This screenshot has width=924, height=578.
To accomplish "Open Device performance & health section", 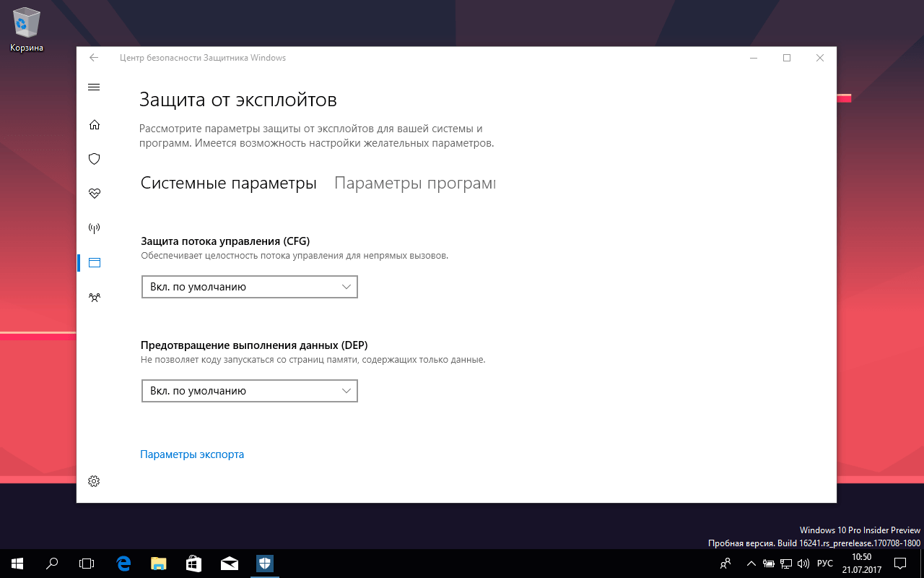I will point(94,193).
